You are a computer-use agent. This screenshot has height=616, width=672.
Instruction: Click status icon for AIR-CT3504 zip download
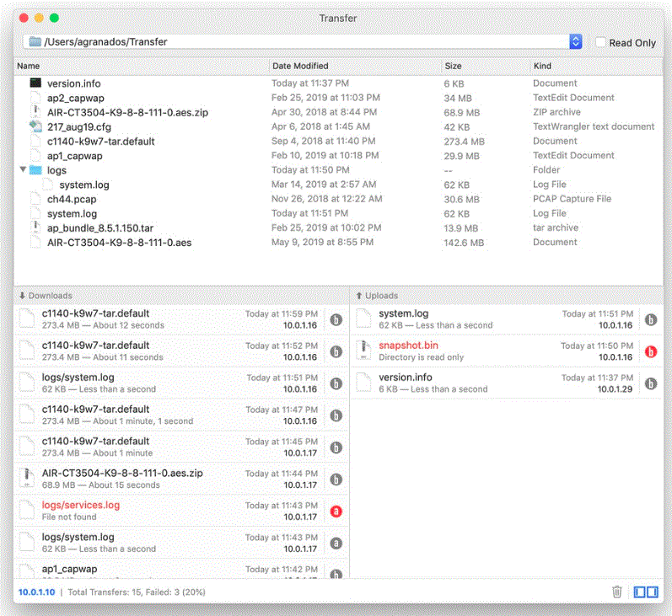[336, 479]
